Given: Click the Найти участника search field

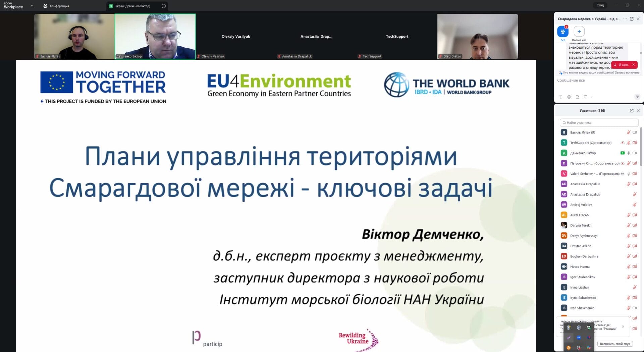Looking at the screenshot, I should click(599, 122).
